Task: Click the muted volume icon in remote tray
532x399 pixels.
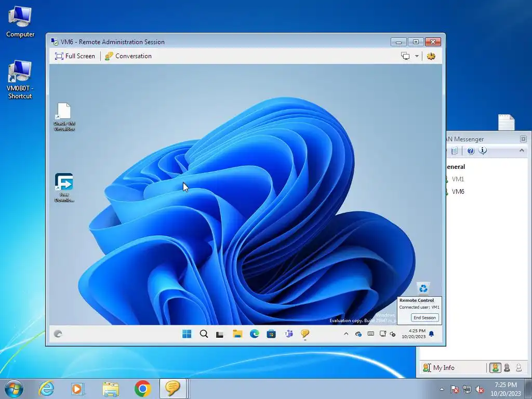Action: pyautogui.click(x=393, y=334)
